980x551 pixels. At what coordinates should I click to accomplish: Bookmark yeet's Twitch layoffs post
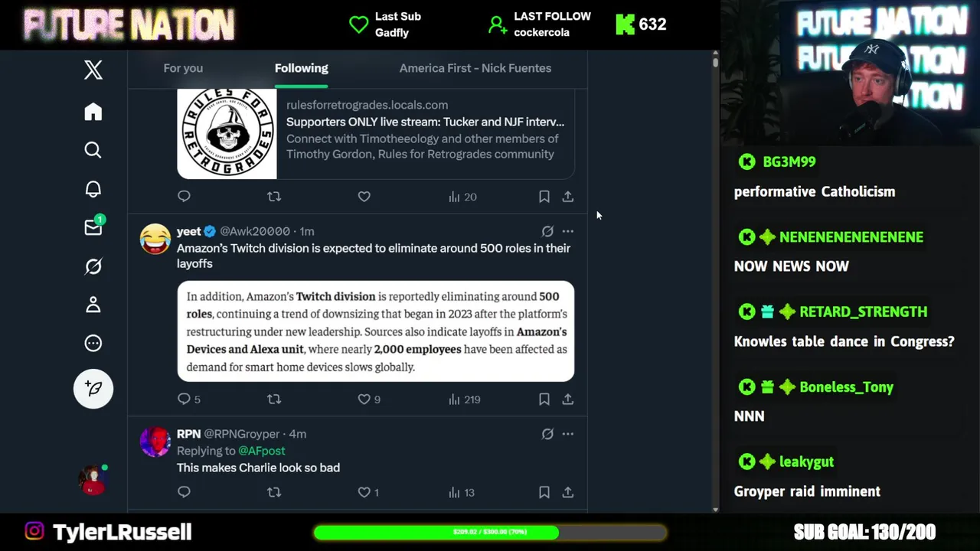544,399
